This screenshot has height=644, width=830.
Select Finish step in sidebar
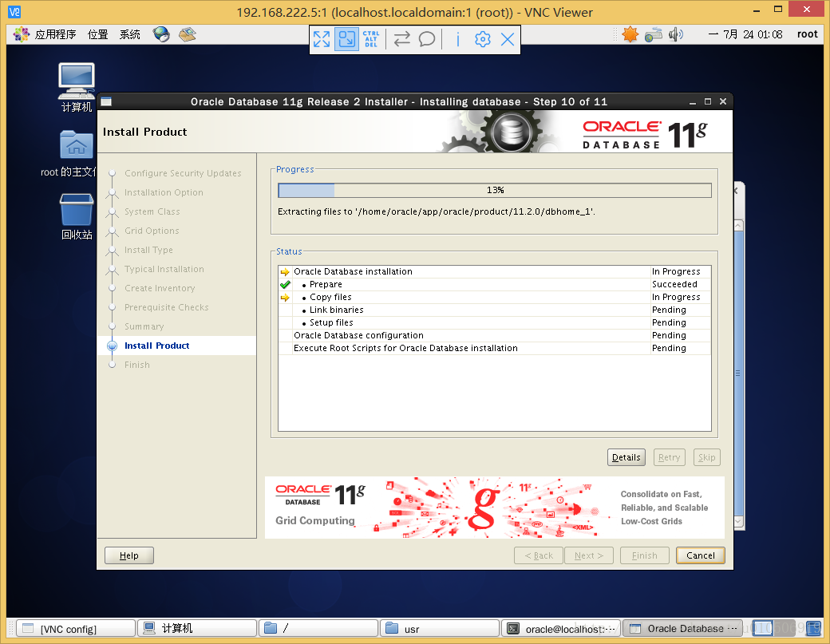(137, 365)
